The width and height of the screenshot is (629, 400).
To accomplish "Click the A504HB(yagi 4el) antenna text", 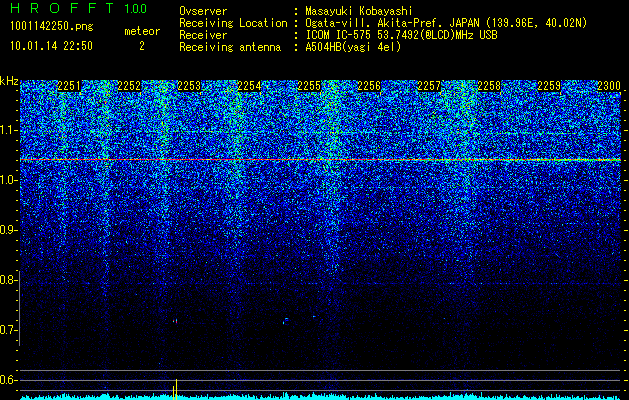I will click(353, 47).
